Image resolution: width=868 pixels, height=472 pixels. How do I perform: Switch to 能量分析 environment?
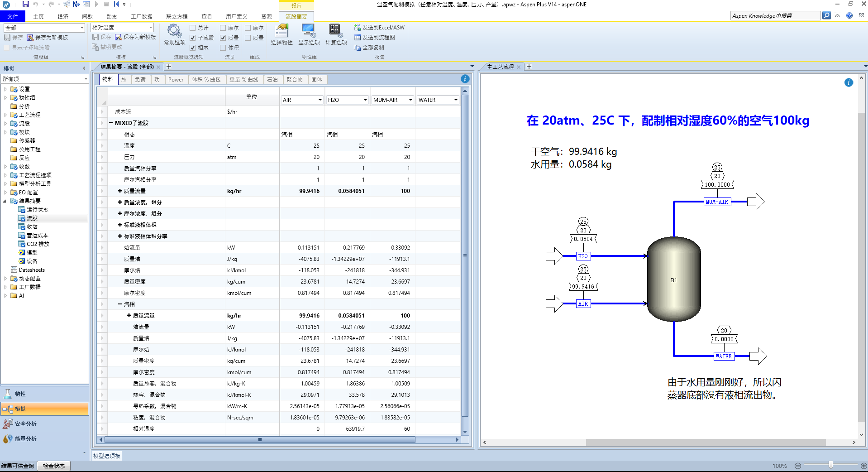point(45,438)
